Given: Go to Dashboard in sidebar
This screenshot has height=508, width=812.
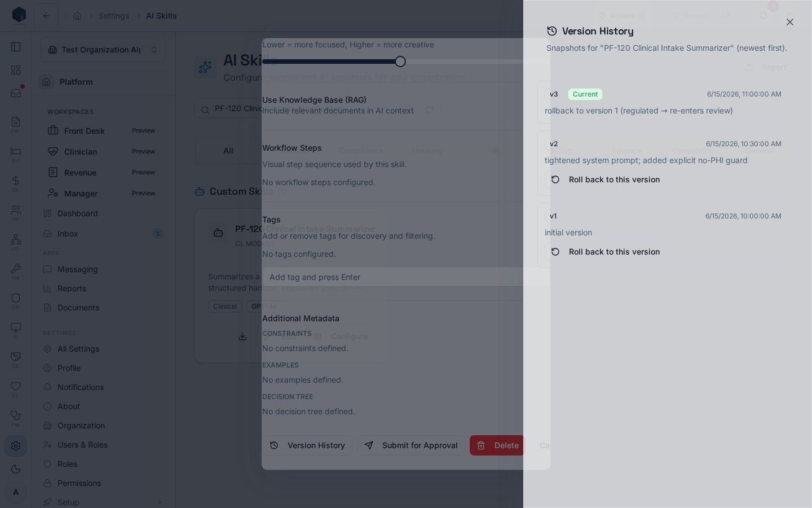Looking at the screenshot, I should pos(103,213).
